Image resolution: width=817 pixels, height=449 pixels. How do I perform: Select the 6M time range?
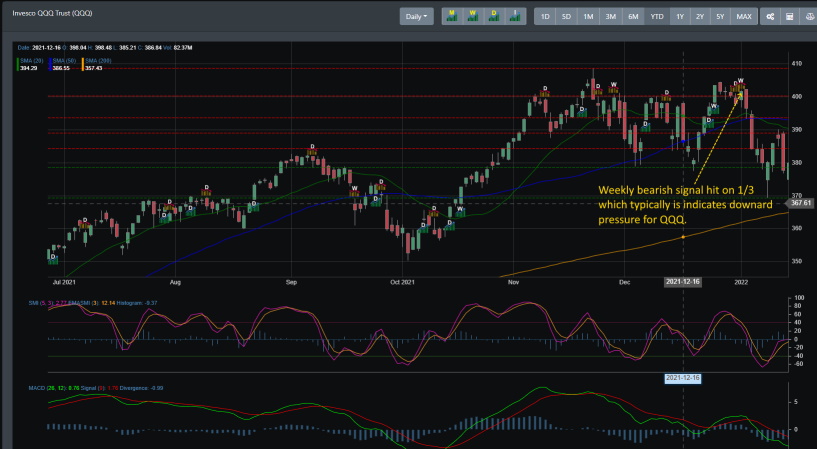point(633,16)
